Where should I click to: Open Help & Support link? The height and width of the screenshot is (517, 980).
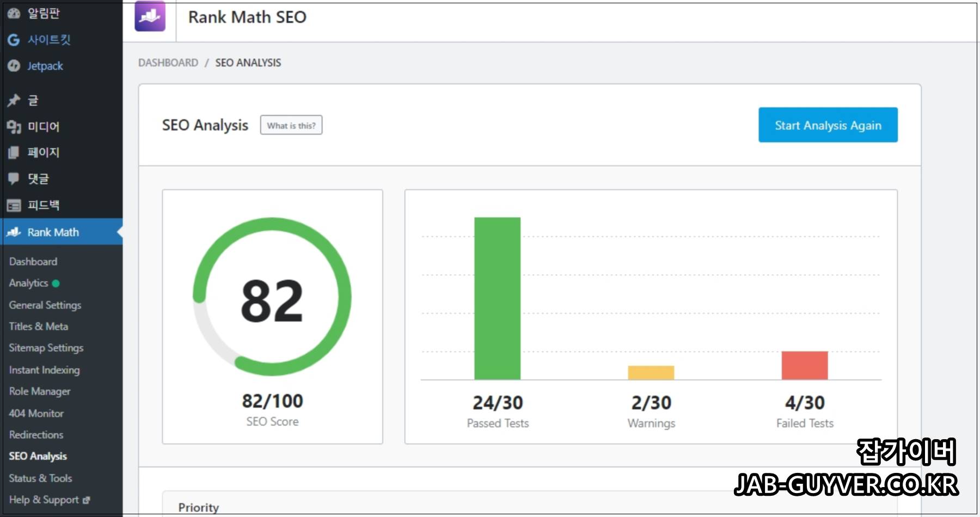44,500
